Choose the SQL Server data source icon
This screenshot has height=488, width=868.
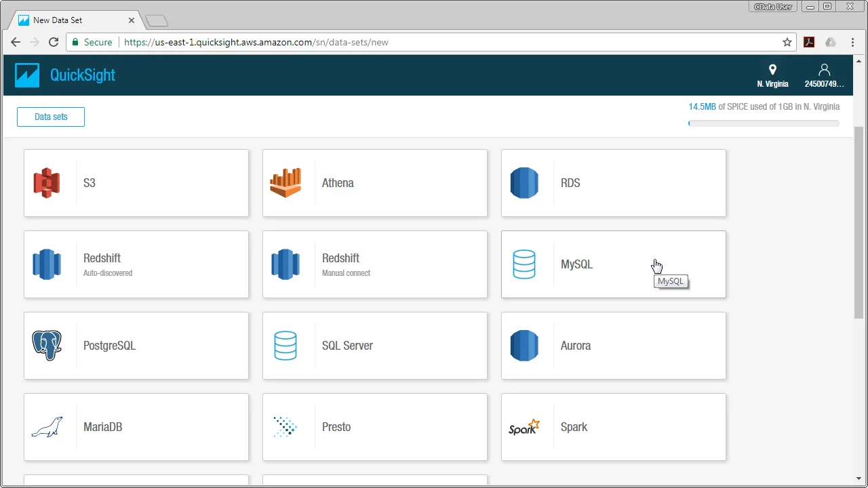tap(285, 345)
